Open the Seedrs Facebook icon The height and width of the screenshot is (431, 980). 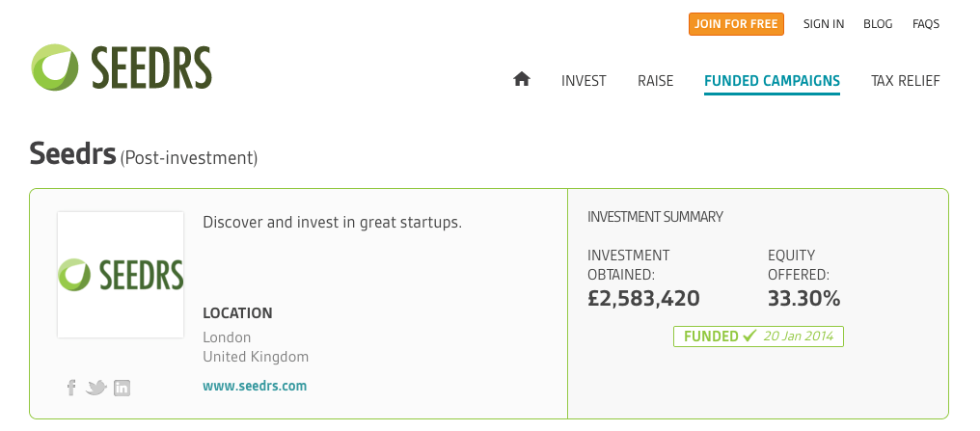[71, 388]
